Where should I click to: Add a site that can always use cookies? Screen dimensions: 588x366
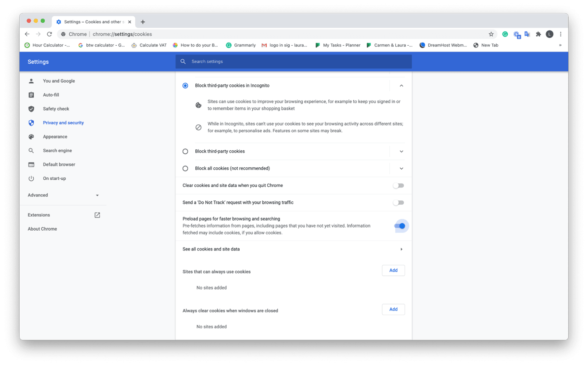coord(393,270)
